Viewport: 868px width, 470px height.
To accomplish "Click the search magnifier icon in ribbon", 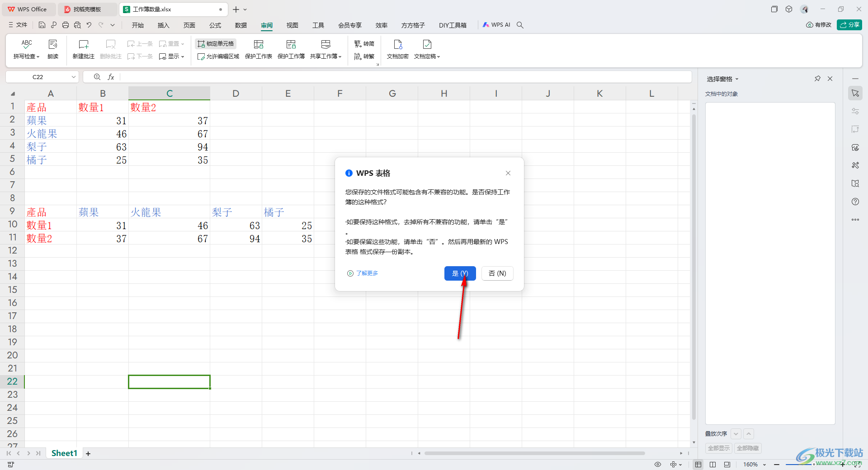I will coord(520,25).
